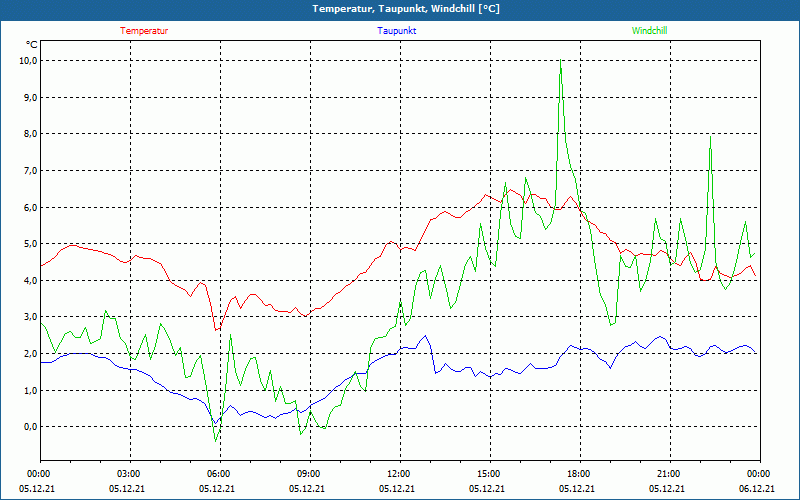Click the green Windchill legend label
This screenshot has height=500, width=800.
coord(649,31)
